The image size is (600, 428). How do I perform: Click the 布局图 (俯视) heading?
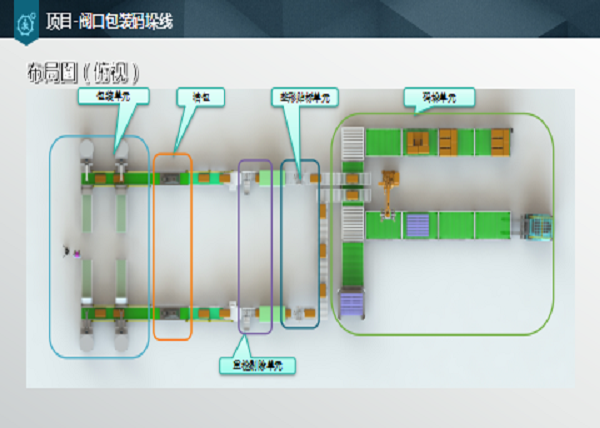click(x=83, y=72)
